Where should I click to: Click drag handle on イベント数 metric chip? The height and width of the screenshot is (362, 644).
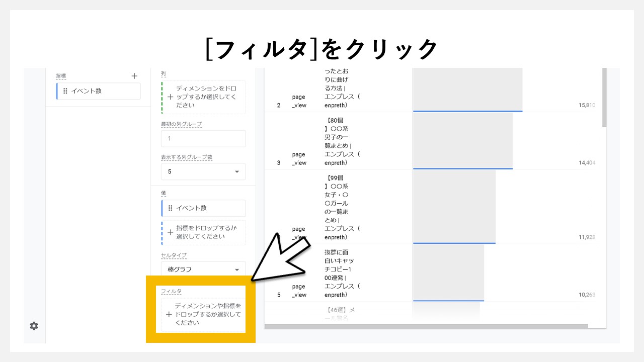click(x=66, y=91)
